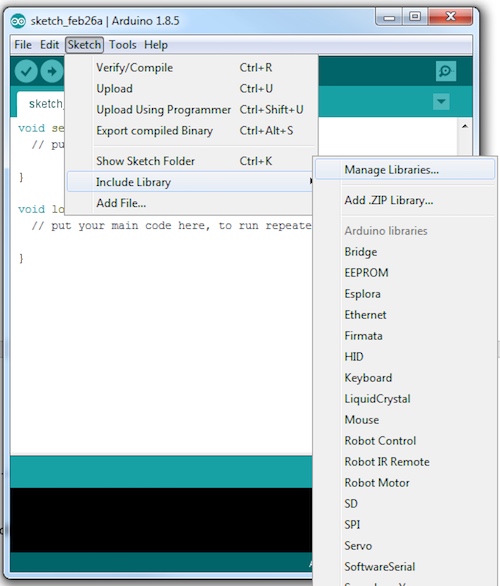Click the Upload arrow toolbar icon

pyautogui.click(x=52, y=71)
